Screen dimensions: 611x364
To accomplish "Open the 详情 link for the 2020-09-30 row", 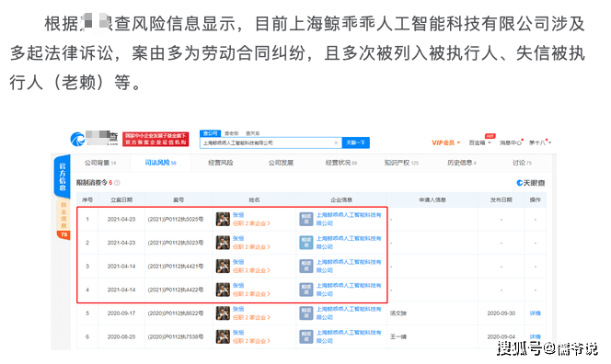I will 535,313.
